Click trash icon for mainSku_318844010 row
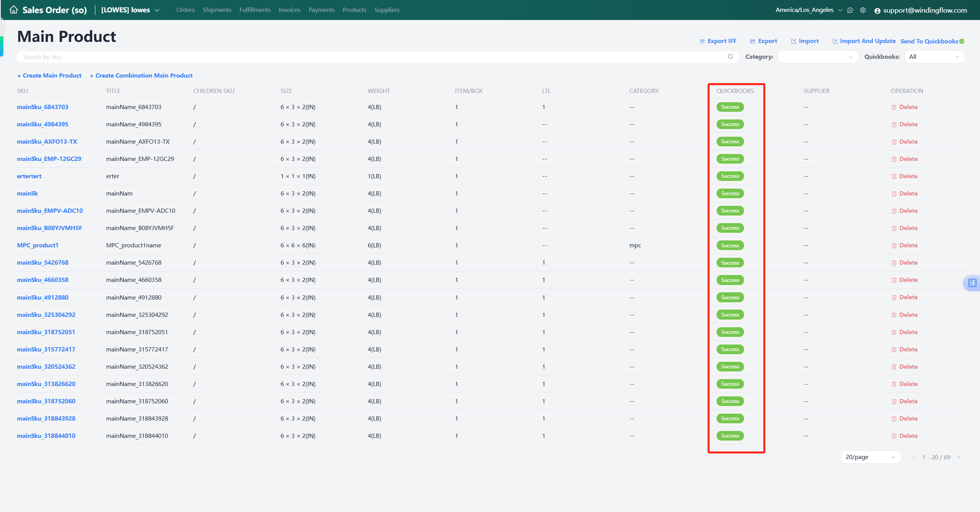The height and width of the screenshot is (512, 980). tap(894, 436)
